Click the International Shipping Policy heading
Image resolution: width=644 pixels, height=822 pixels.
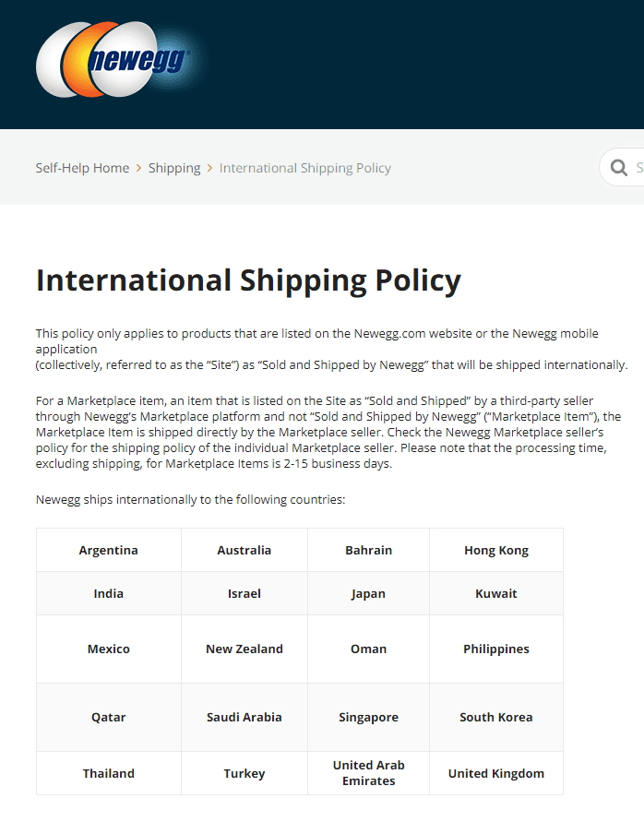(x=248, y=280)
